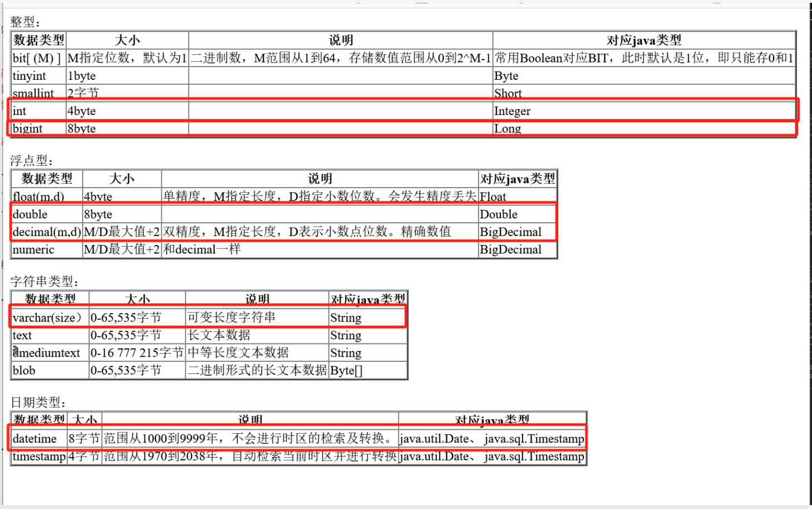Select the 'mediumtext' cell
Screen dimensions: 812x509
pos(50,353)
